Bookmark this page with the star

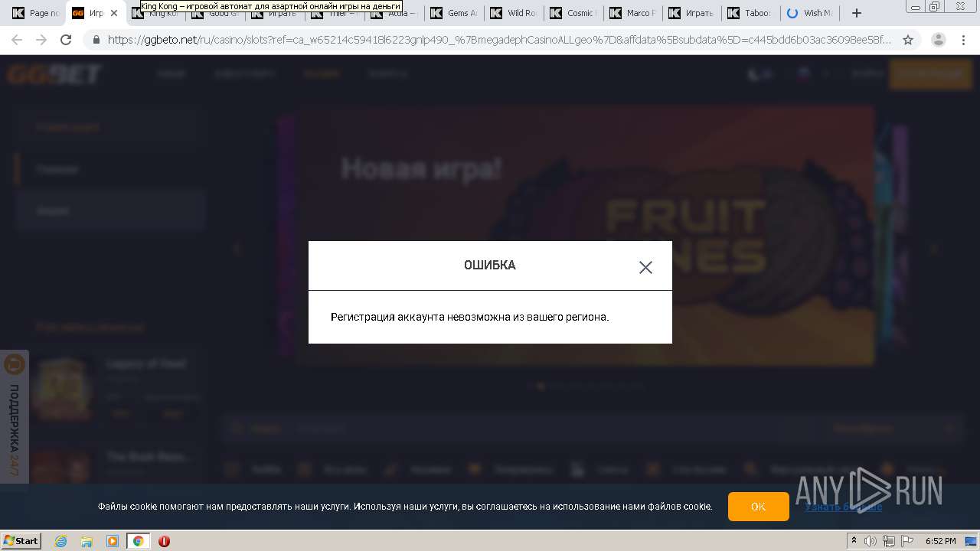pos(908,40)
